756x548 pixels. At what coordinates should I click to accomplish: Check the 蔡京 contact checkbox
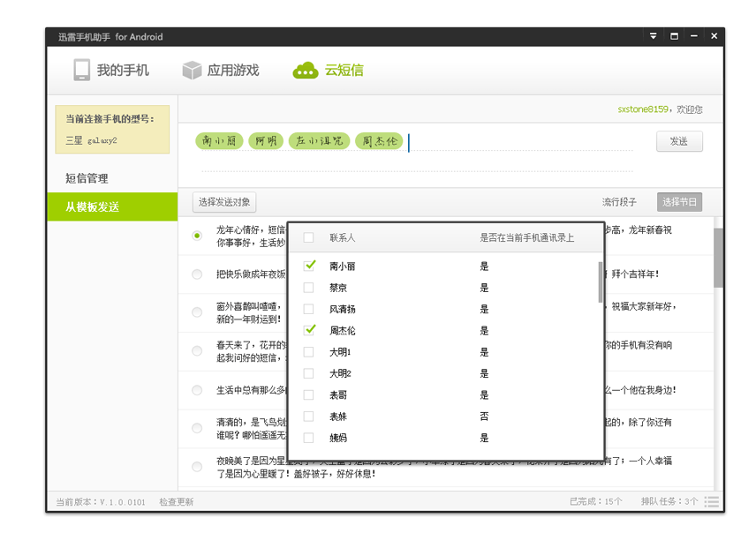coord(309,288)
